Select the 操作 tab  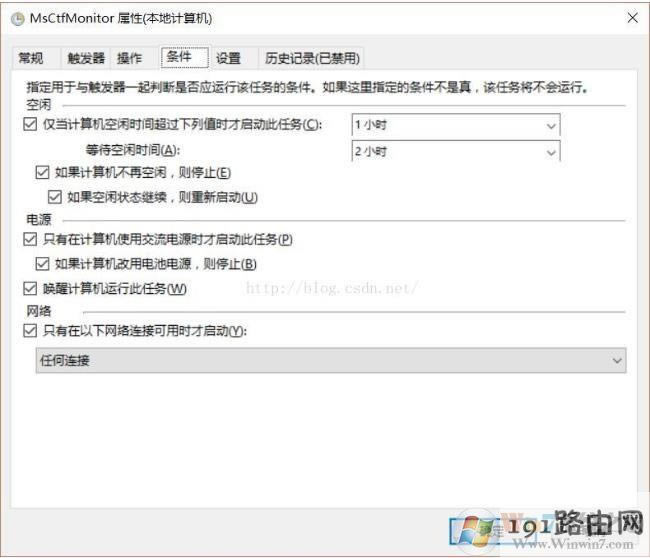click(x=130, y=58)
